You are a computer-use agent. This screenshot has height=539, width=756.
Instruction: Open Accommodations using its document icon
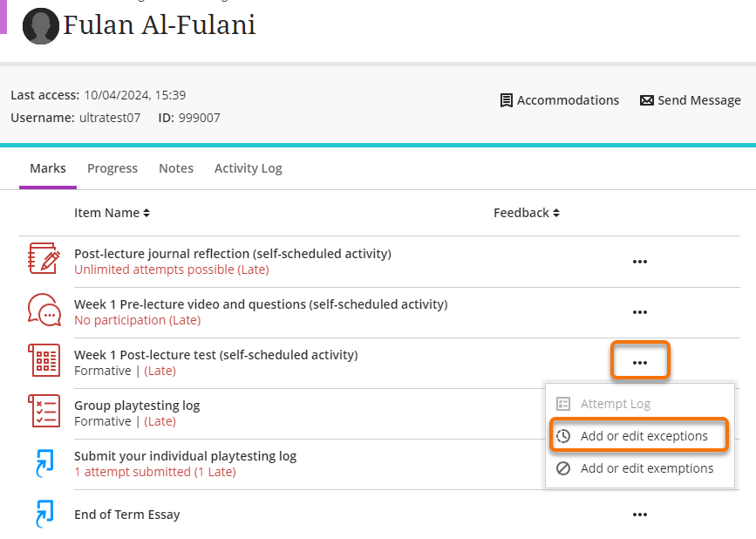(x=506, y=100)
